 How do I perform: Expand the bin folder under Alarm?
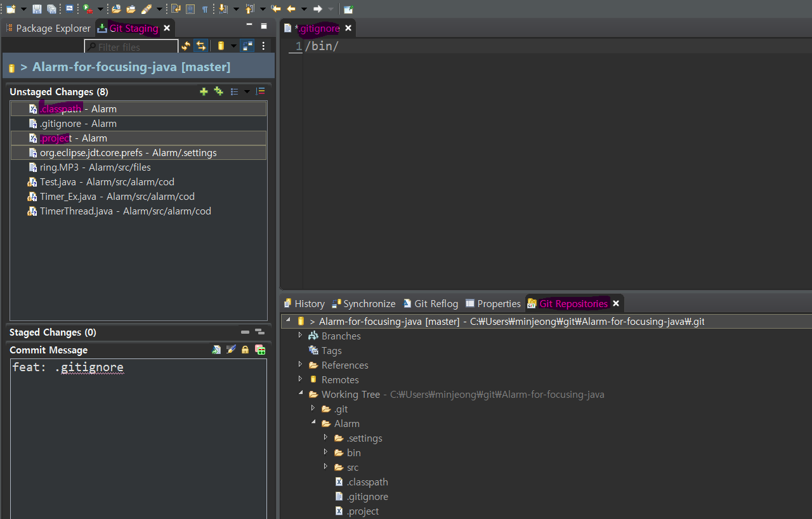pos(325,452)
